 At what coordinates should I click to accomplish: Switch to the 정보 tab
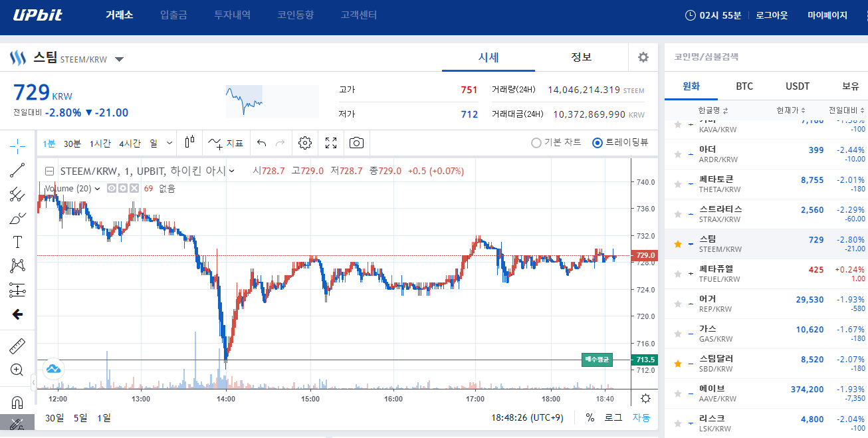(x=582, y=57)
